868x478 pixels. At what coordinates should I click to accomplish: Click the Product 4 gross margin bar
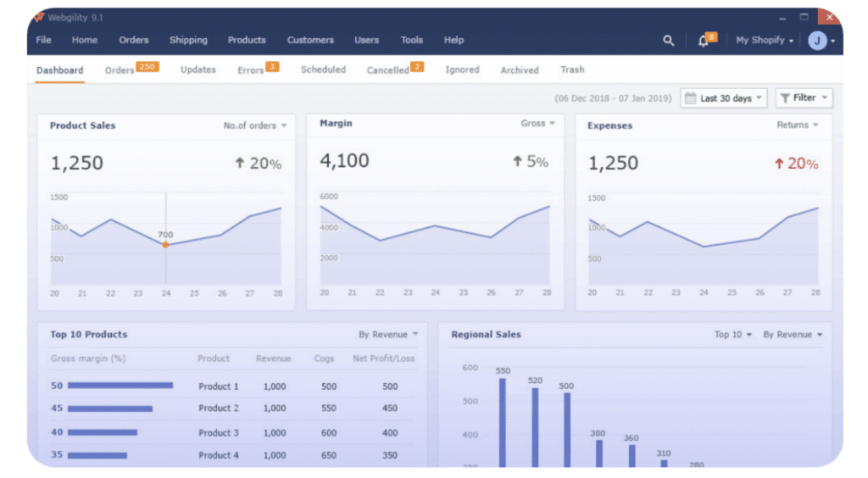click(x=97, y=455)
